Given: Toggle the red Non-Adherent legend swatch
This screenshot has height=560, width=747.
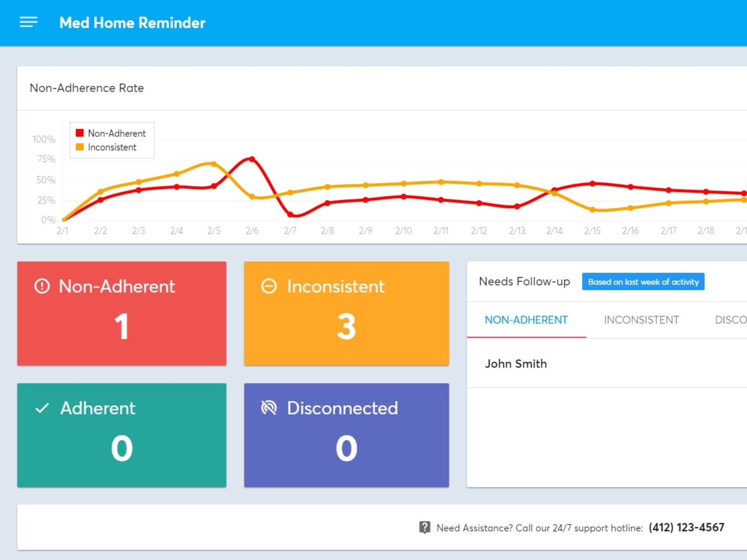Looking at the screenshot, I should [x=80, y=133].
